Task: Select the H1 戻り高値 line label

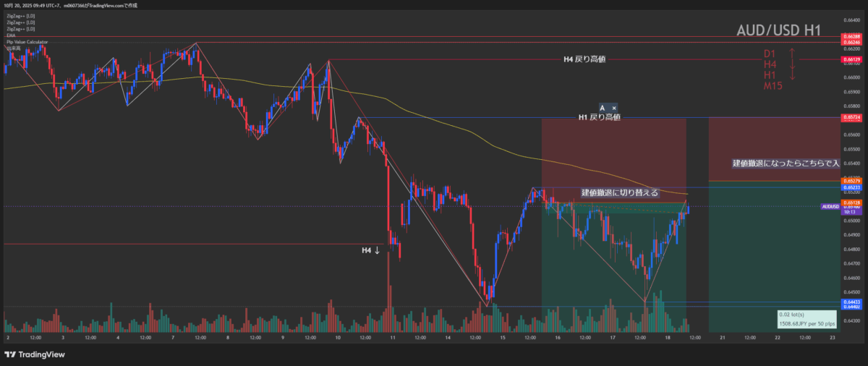Action: coord(598,117)
